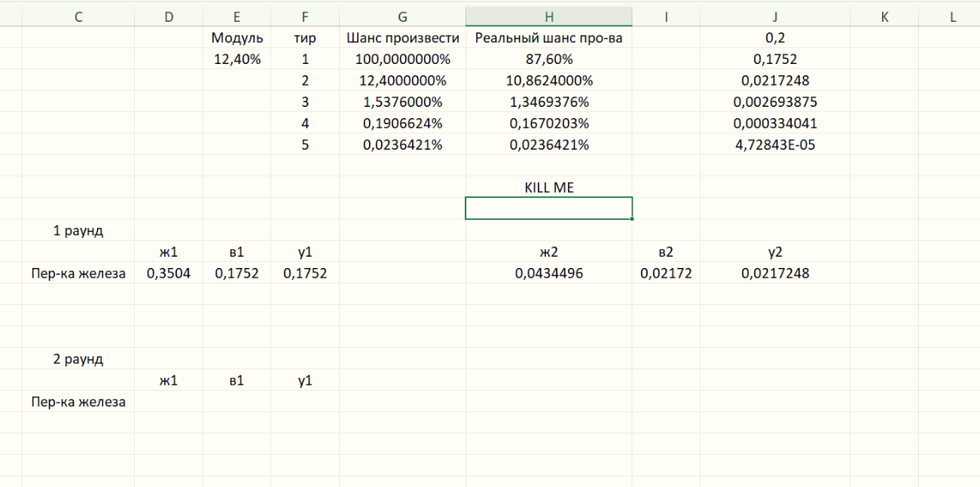The width and height of the screenshot is (980, 487).
Task: Select в1 header below 1 раунд
Action: coord(237,252)
